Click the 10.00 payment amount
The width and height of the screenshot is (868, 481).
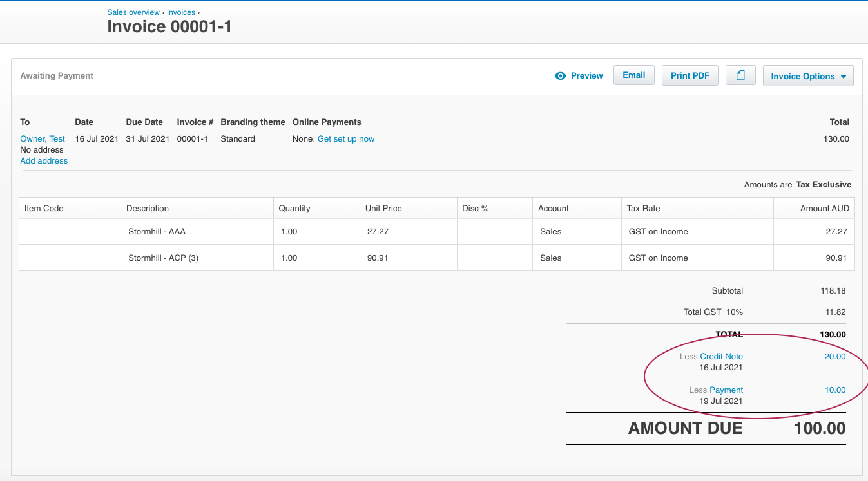tap(834, 390)
